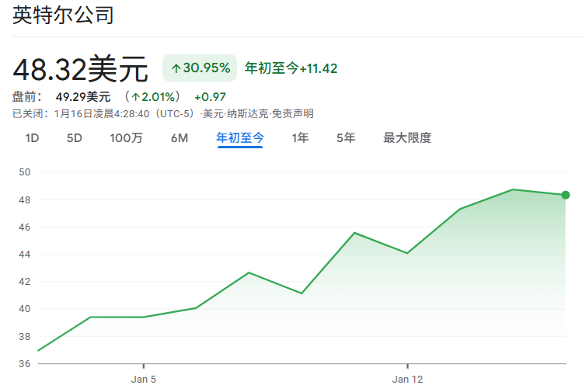Click the 40 y-axis label

coord(25,309)
